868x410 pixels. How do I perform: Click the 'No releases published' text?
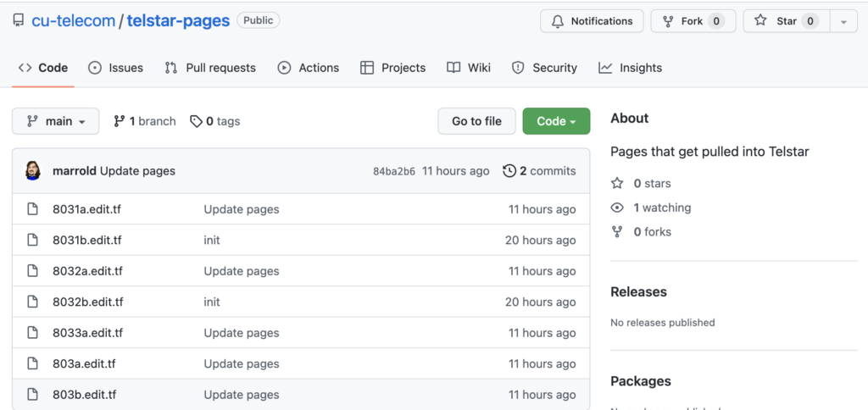point(663,323)
